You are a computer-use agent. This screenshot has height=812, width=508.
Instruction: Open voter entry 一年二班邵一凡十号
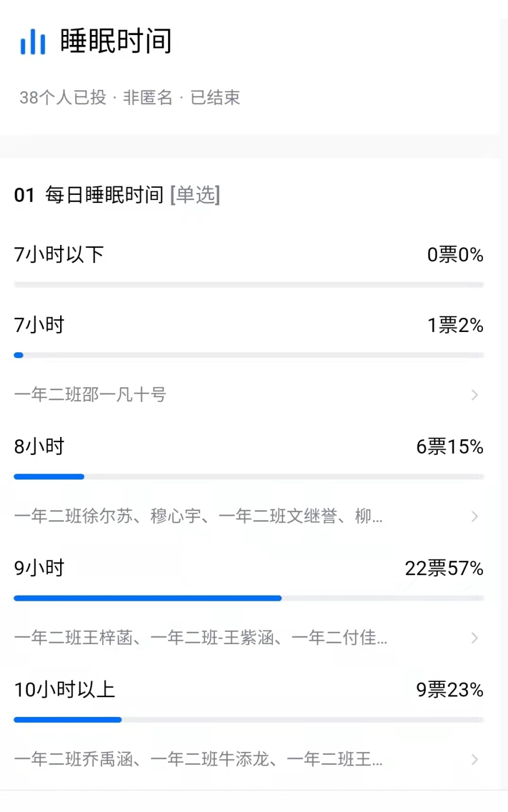tap(91, 395)
